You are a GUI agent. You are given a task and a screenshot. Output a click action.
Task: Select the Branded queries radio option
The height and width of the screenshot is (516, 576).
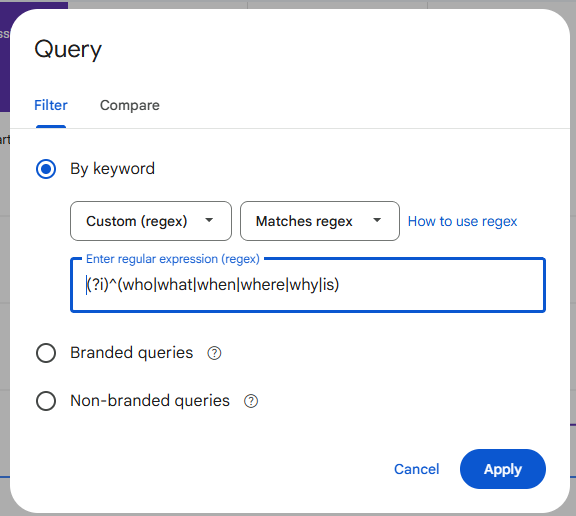pyautogui.click(x=46, y=353)
